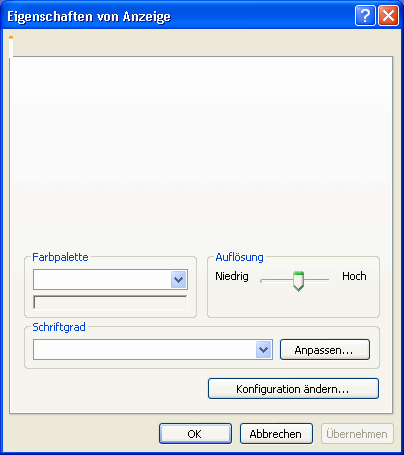Viewport: 404px width, 455px height.
Task: Click the question mark help button
Action: pos(365,15)
